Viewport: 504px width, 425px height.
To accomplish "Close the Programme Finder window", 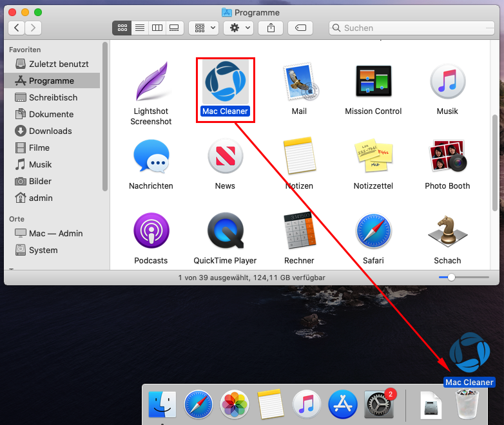I will (x=12, y=12).
